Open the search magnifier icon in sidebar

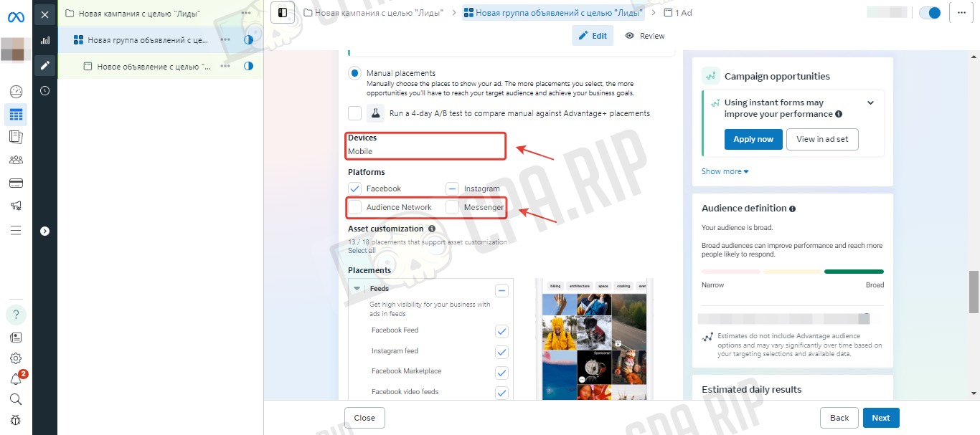pos(16,399)
